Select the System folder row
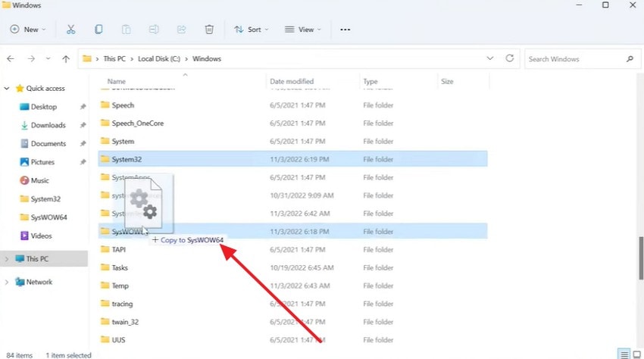 tap(293, 142)
